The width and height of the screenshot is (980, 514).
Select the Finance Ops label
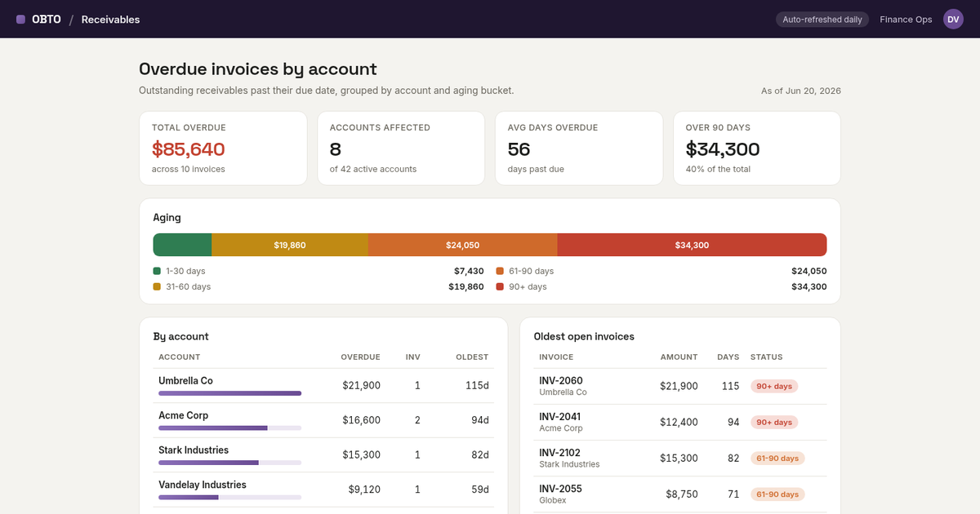point(906,20)
